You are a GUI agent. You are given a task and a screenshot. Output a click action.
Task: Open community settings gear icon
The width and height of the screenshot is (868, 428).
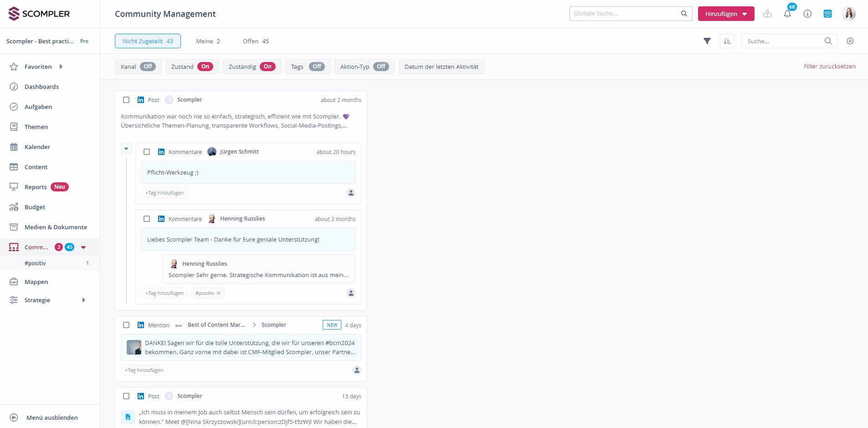[x=850, y=41]
